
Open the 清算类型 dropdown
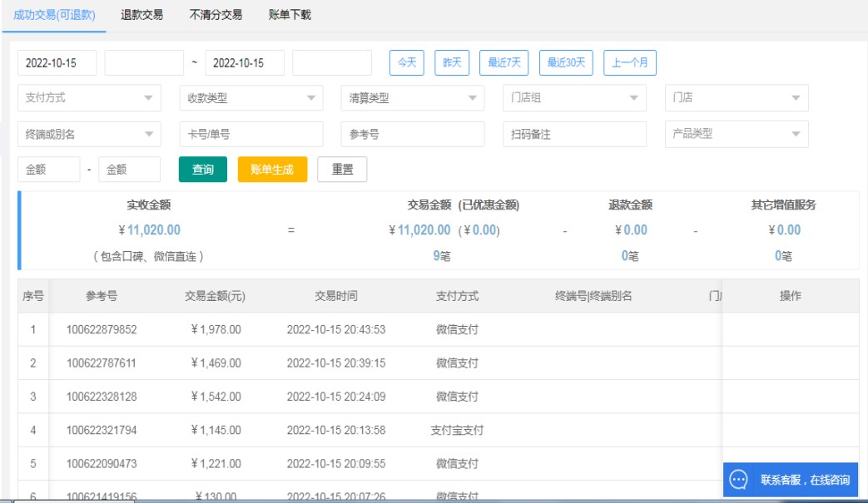(412, 98)
